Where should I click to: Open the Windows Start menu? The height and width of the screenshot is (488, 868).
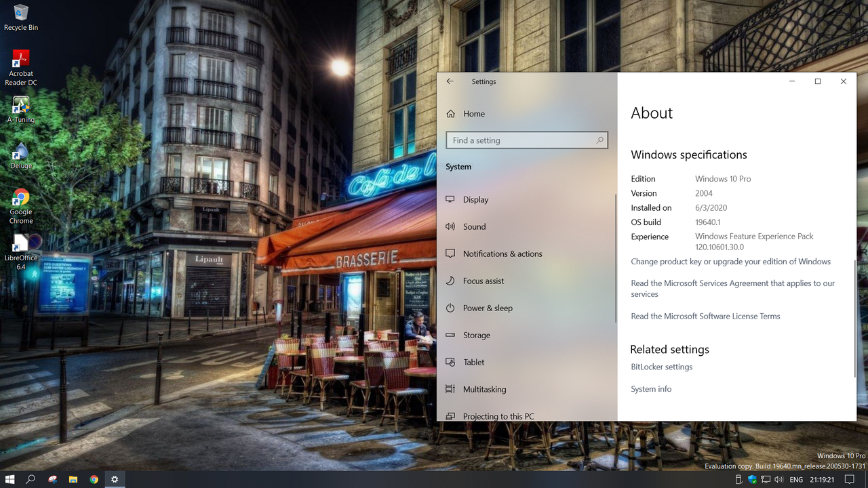pos(10,479)
